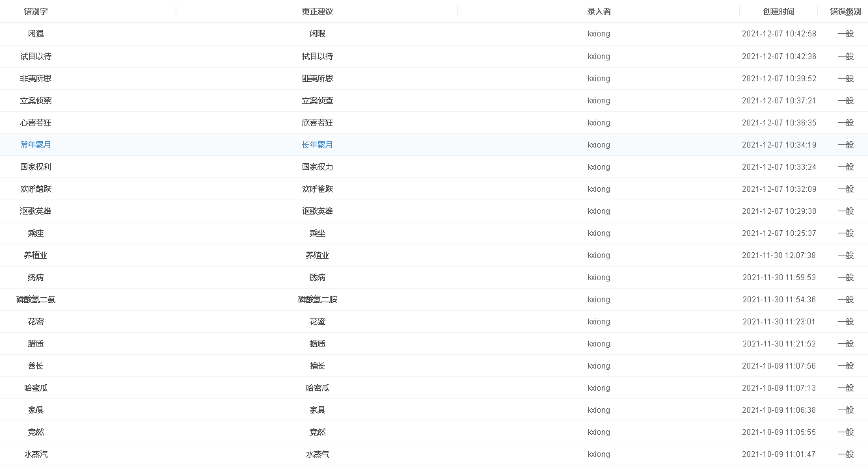Viewport: 868px width, 470px height.
Task: Click the 闭暇 correction link
Action: point(317,34)
